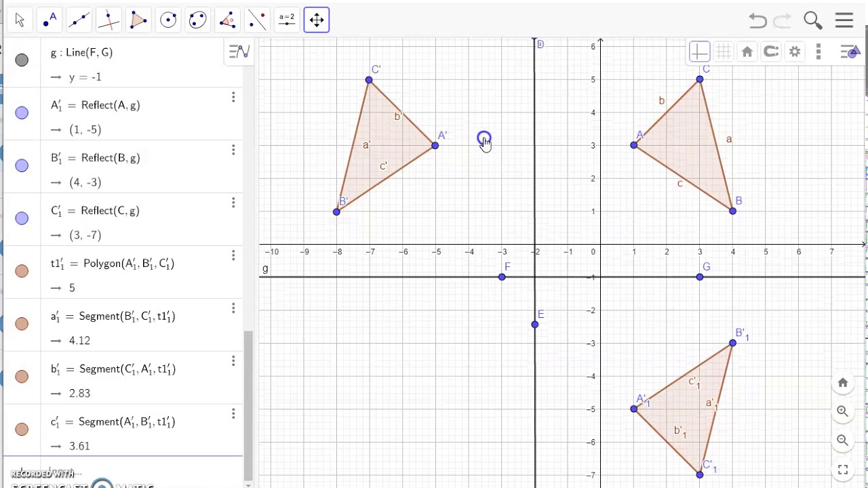Click point E on vertical line
Viewport: 868px width, 488px height.
click(535, 325)
